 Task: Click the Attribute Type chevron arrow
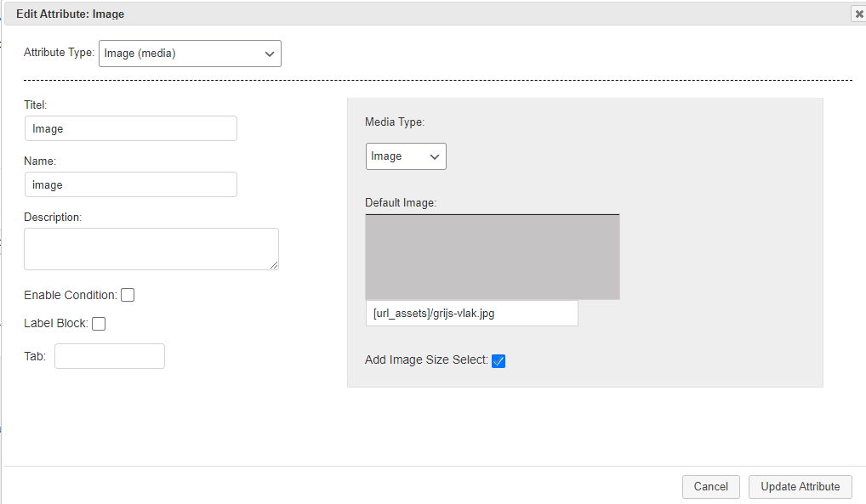270,54
